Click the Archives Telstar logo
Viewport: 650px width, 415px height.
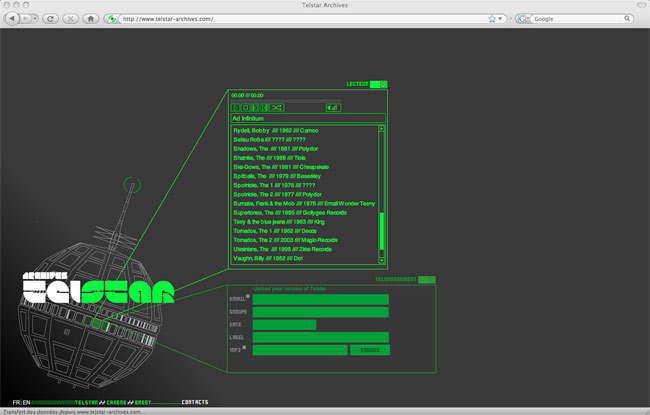(98, 288)
